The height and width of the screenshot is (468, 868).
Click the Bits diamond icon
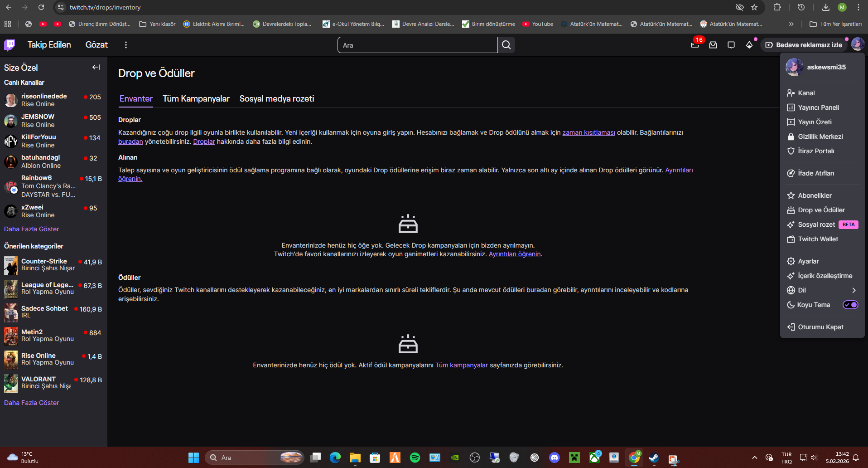tap(749, 45)
